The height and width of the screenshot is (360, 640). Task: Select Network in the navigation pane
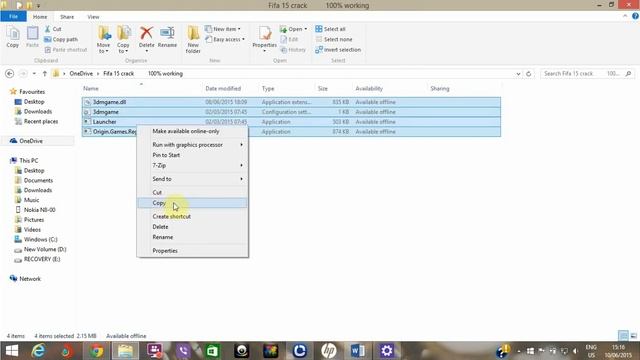(x=30, y=279)
